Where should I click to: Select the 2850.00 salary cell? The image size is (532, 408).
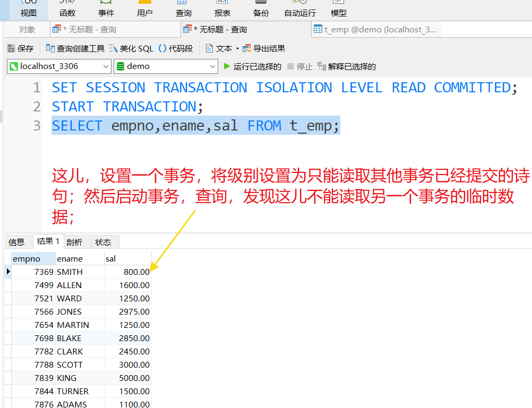click(127, 338)
